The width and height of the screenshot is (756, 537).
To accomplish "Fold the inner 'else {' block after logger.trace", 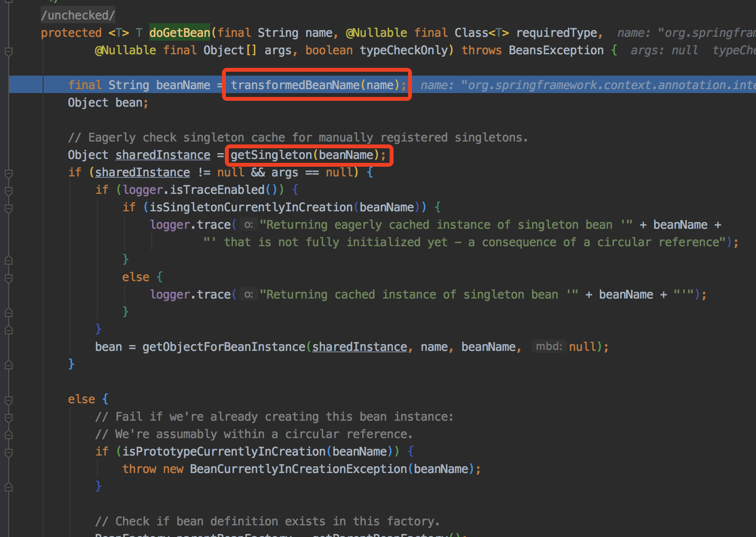I will tap(8, 278).
